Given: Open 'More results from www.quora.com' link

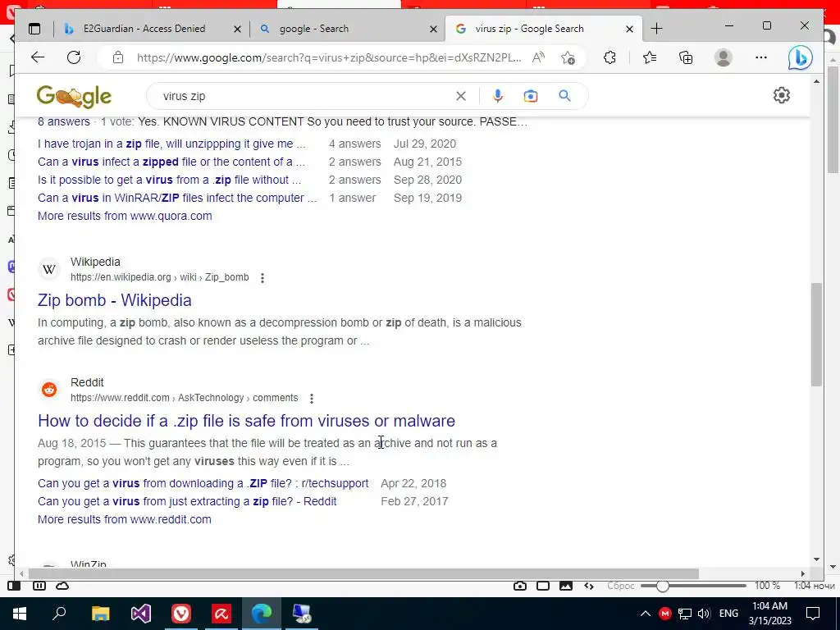Looking at the screenshot, I should point(125,216).
